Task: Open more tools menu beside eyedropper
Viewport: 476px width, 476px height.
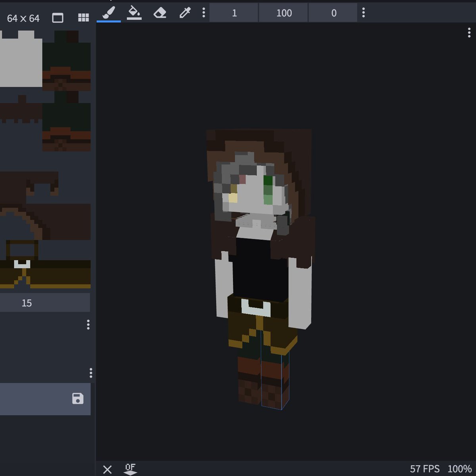Action: coord(203,13)
